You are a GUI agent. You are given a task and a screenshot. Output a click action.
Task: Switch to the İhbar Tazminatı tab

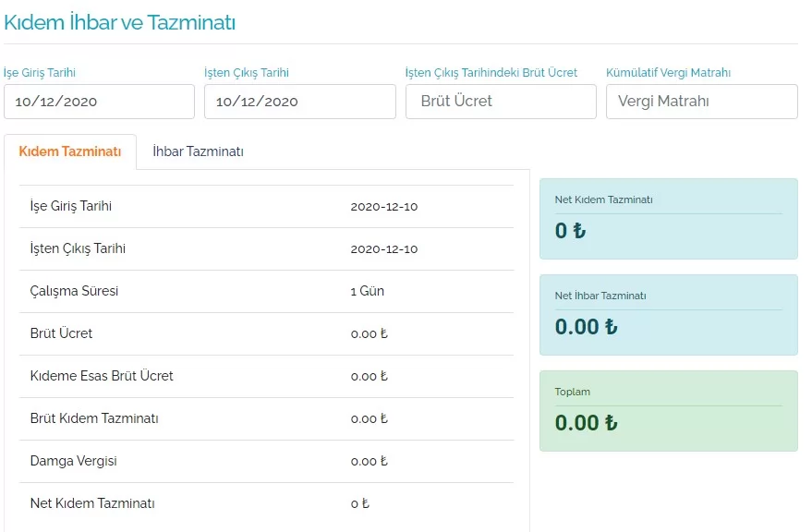click(198, 151)
